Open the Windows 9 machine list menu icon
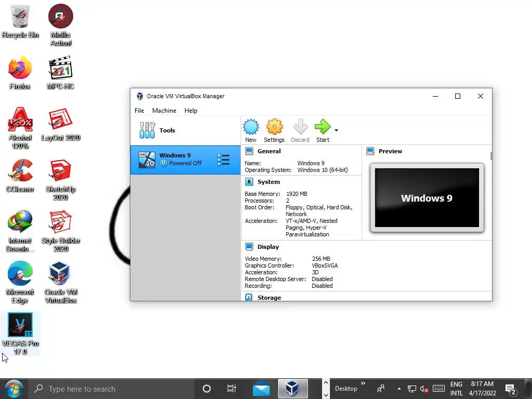This screenshot has width=532, height=399. click(x=223, y=160)
